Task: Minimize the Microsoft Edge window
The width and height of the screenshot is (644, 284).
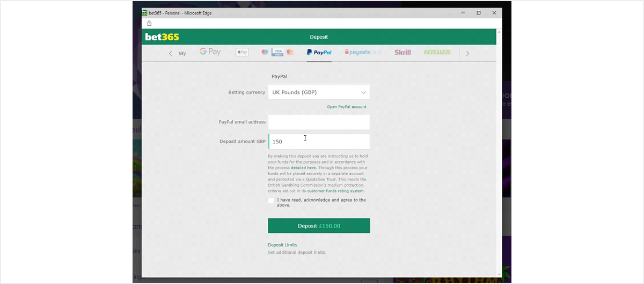Action: [463, 13]
